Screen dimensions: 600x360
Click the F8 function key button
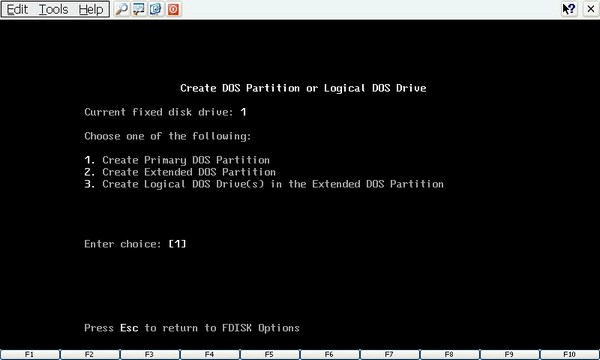(450, 355)
